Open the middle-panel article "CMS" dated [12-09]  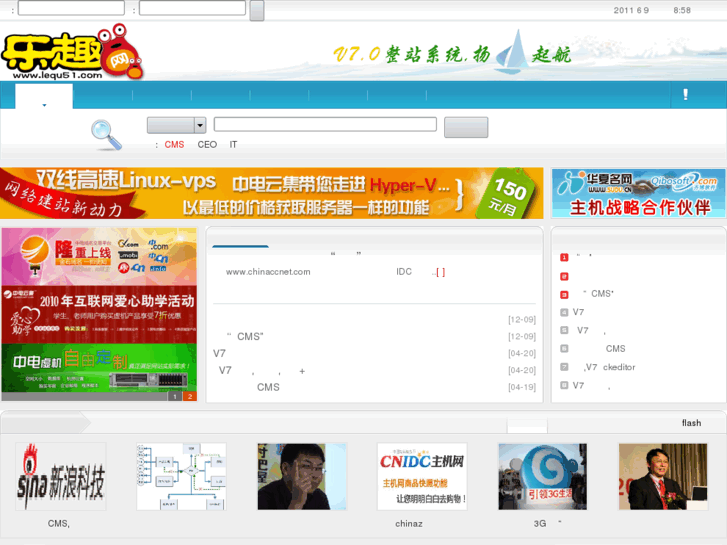[245, 336]
